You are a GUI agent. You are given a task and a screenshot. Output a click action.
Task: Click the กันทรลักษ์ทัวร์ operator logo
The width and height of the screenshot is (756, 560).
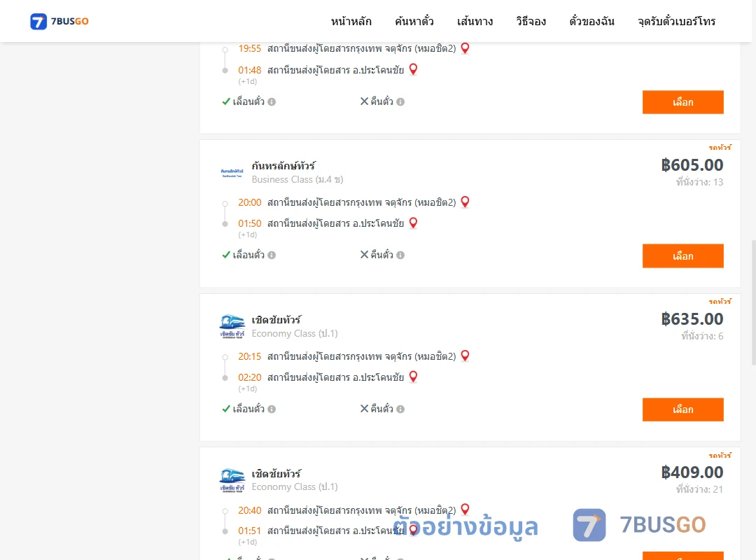click(232, 173)
